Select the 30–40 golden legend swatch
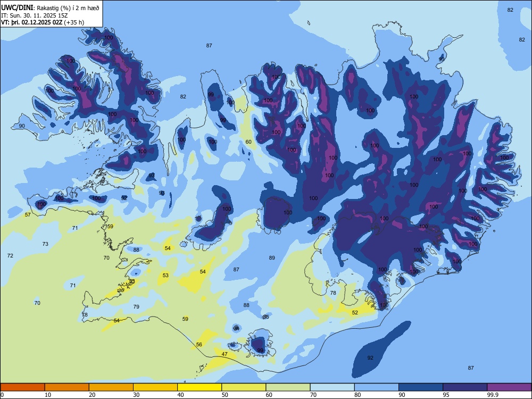 tap(155, 387)
